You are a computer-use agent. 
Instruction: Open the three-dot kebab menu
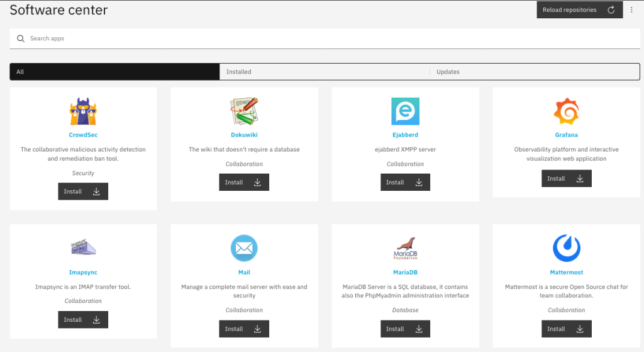(631, 10)
